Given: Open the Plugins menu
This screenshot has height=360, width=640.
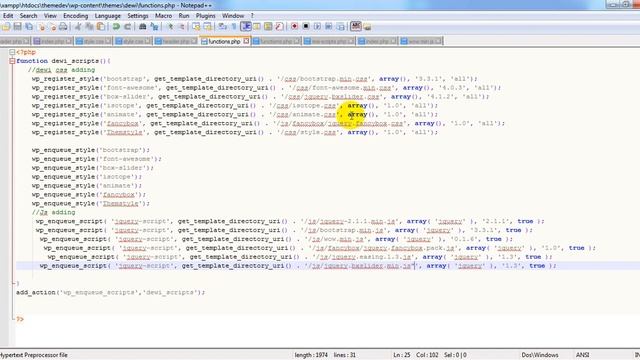Looking at the screenshot, I should (x=205, y=16).
